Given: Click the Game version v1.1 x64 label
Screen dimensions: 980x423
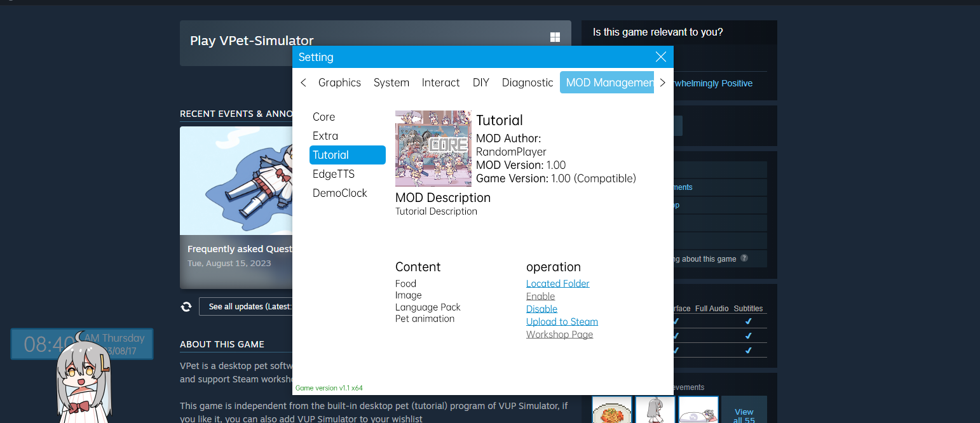Looking at the screenshot, I should [329, 387].
